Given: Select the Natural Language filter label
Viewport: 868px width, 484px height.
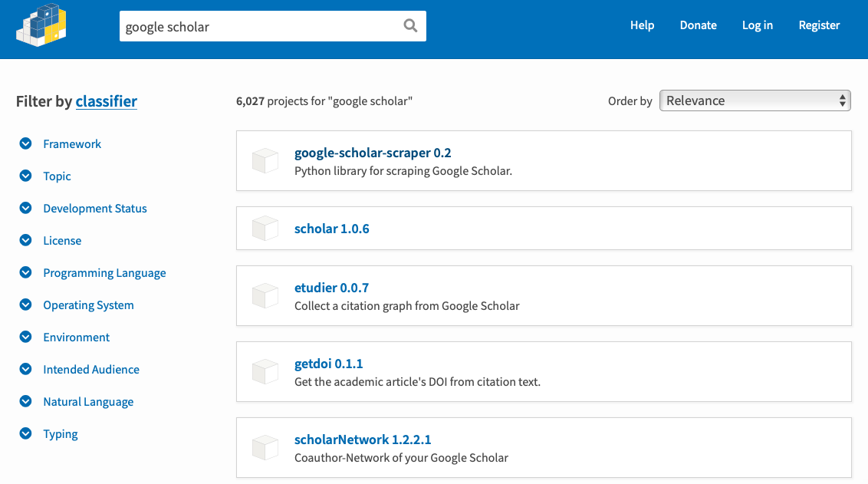Looking at the screenshot, I should click(x=89, y=401).
